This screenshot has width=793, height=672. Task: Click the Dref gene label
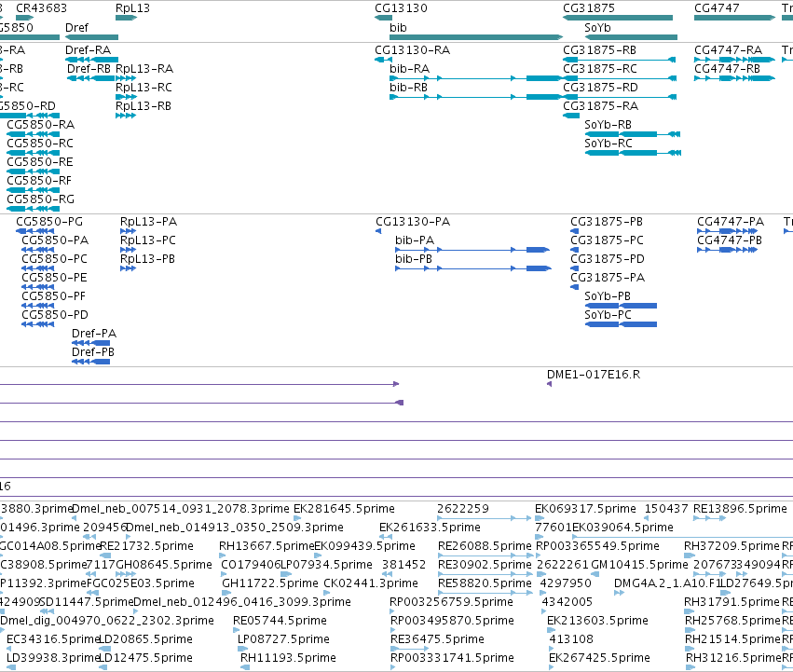76,27
